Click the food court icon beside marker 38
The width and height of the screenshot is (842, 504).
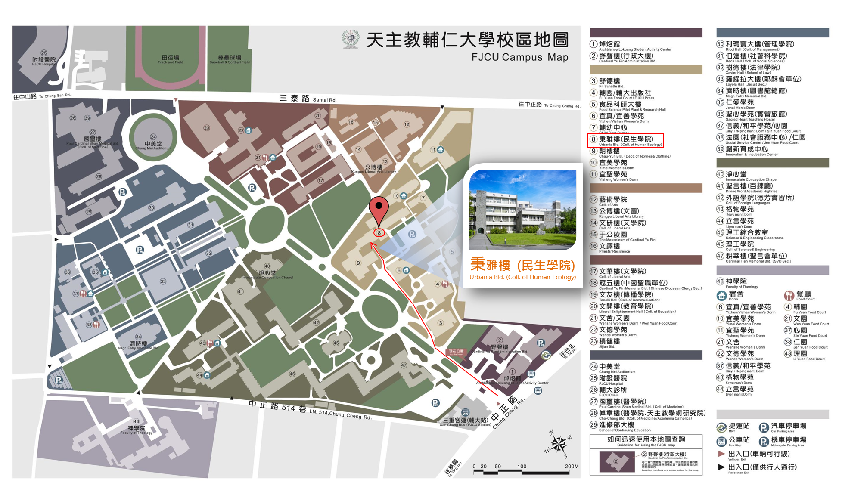96,325
